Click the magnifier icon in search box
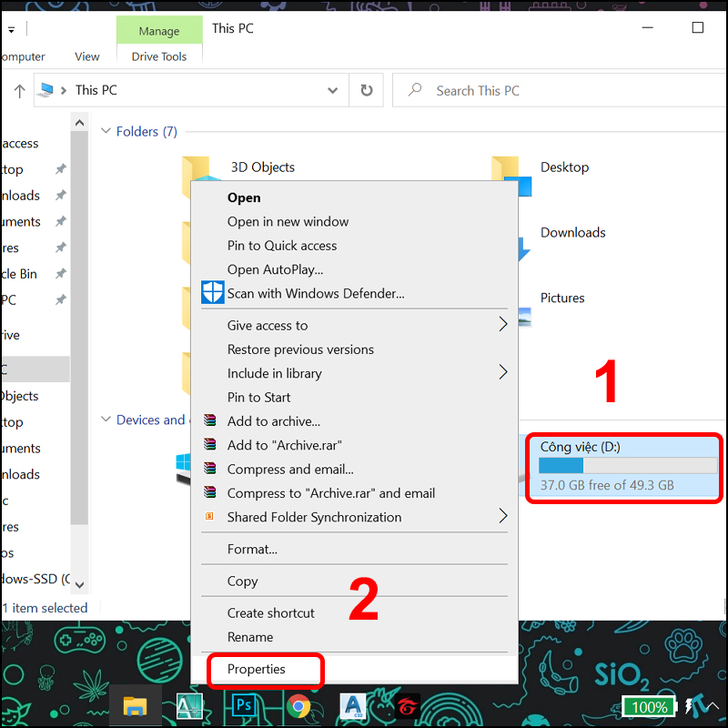Image resolution: width=728 pixels, height=728 pixels. (415, 89)
